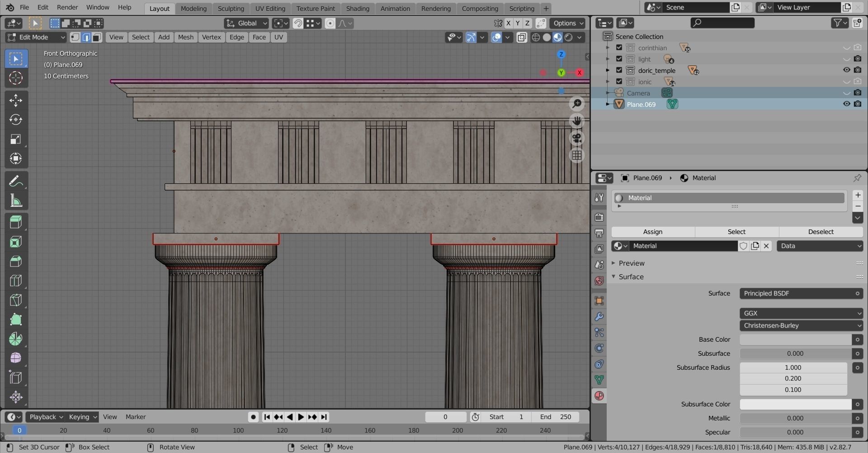Add a new material slot

click(x=858, y=195)
